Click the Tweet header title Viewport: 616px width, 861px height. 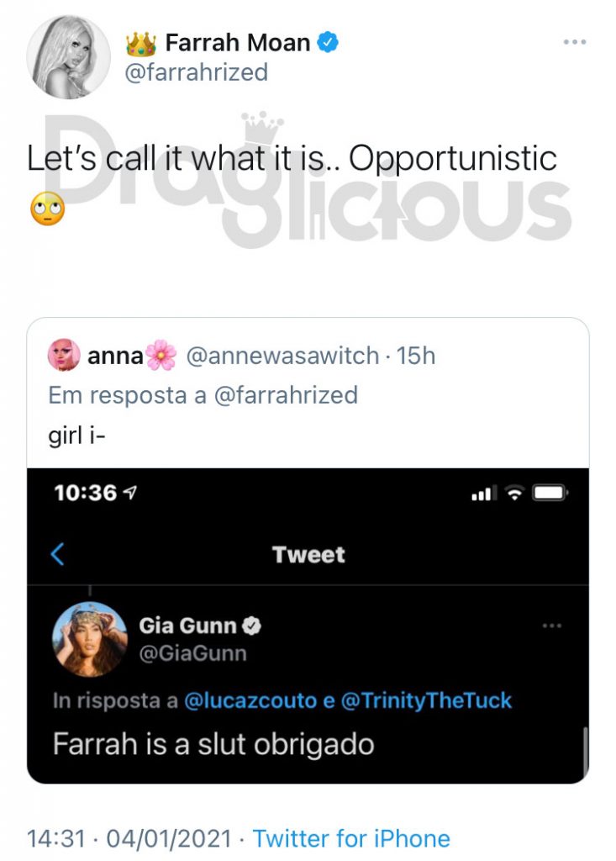(x=308, y=555)
